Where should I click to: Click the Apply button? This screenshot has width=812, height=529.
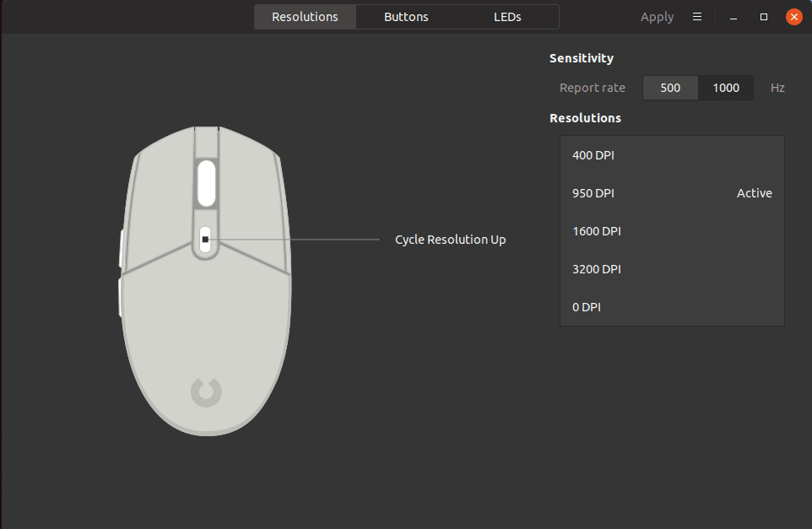pos(657,16)
